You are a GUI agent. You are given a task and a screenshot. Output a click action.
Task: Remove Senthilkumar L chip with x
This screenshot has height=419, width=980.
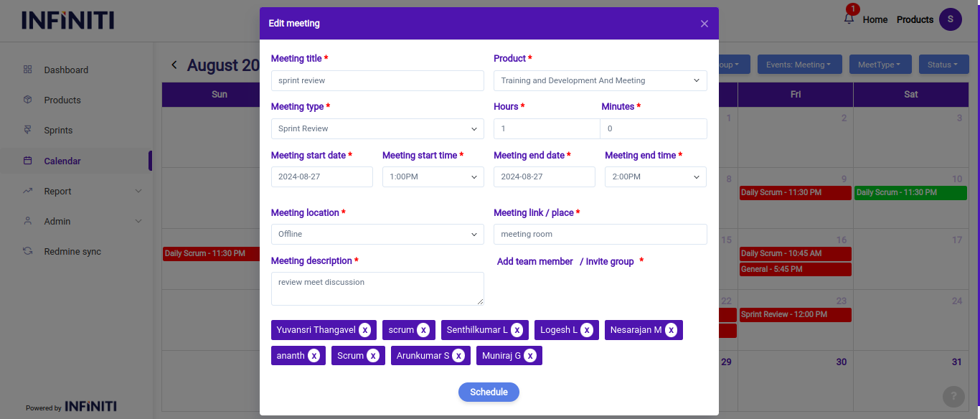(517, 330)
